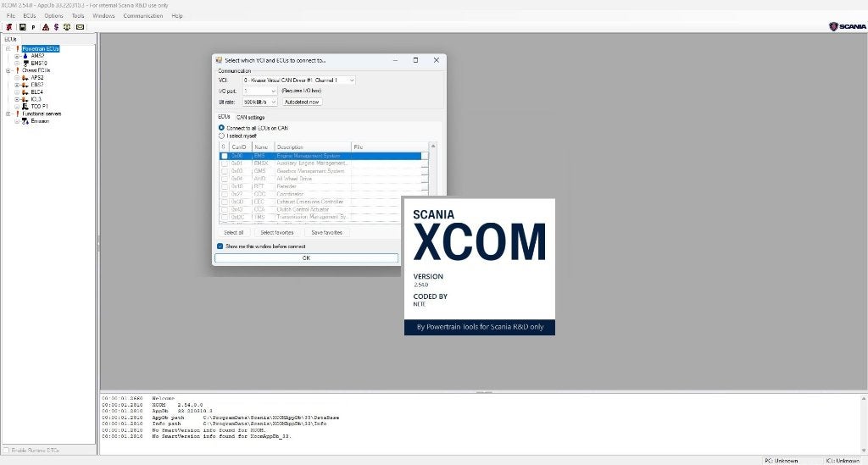This screenshot has width=868, height=465.
Task: Click the red dollar sign toolbar icon
Action: point(56,26)
